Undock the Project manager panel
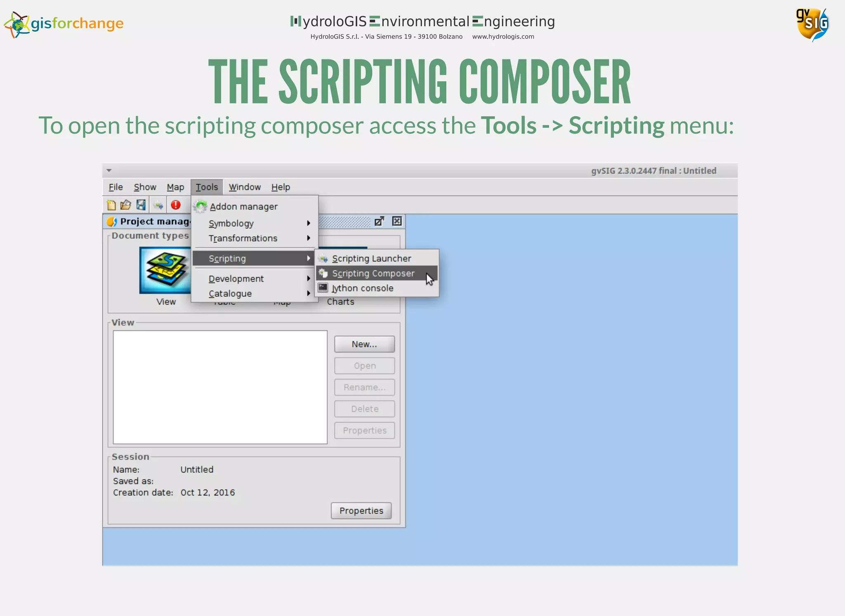 pos(379,221)
